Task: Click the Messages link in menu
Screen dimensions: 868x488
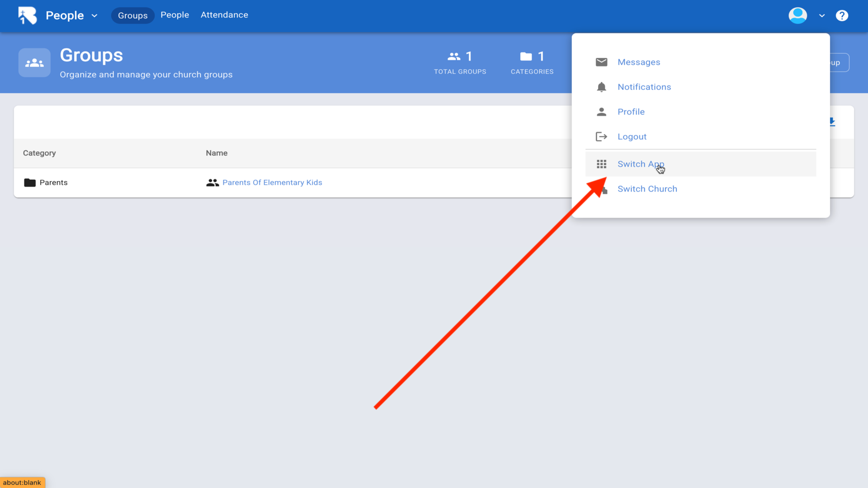Action: pos(638,62)
